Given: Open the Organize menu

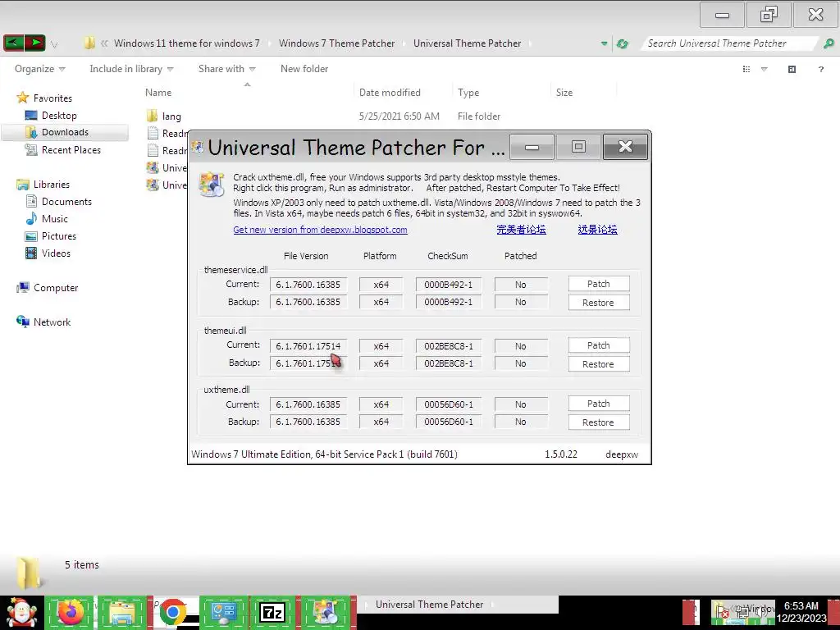Looking at the screenshot, I should pos(39,69).
